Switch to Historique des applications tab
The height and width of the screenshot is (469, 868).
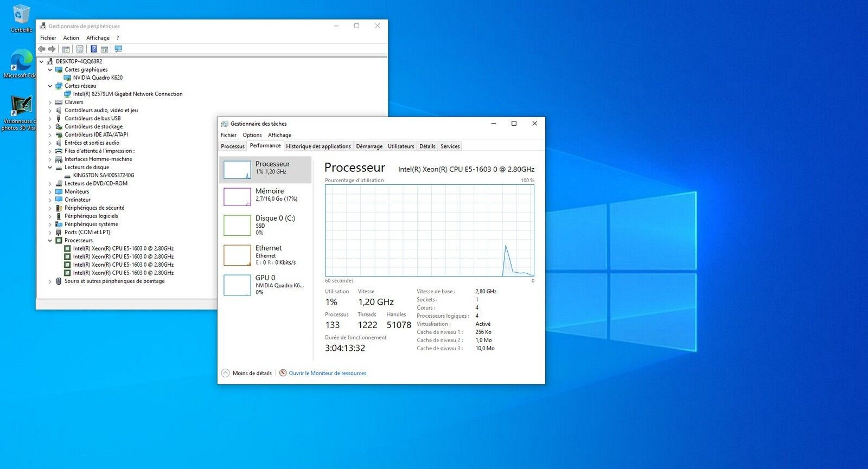pyautogui.click(x=318, y=146)
